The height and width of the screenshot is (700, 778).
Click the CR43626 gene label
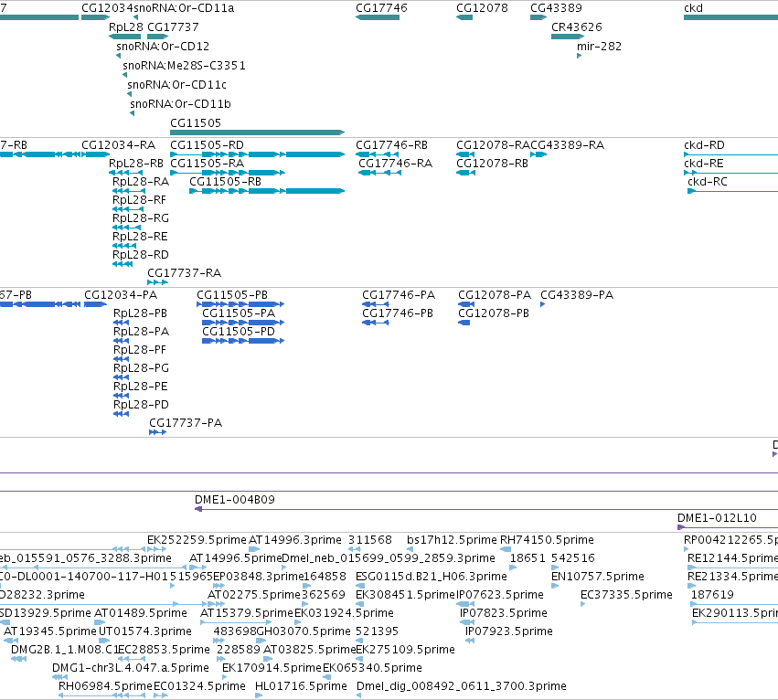tap(577, 27)
